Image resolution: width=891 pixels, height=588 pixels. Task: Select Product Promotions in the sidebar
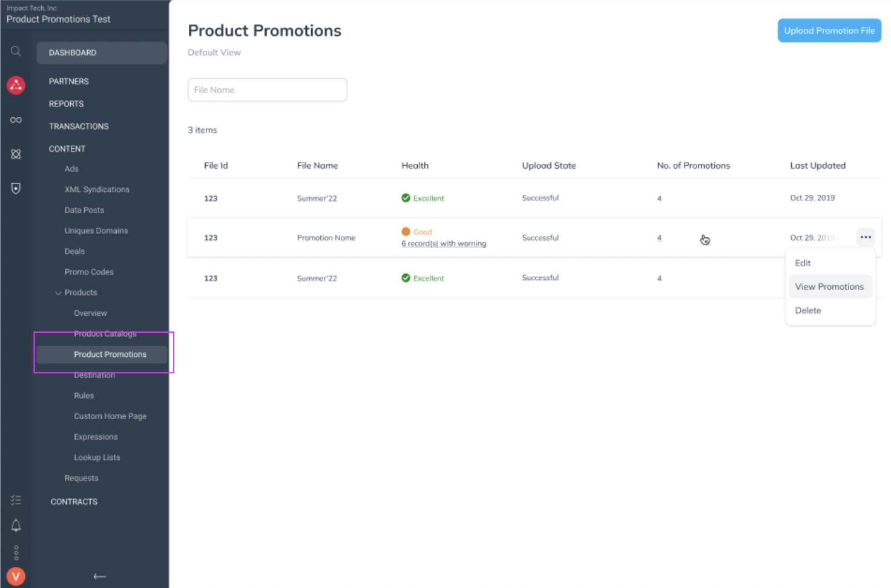click(x=110, y=354)
